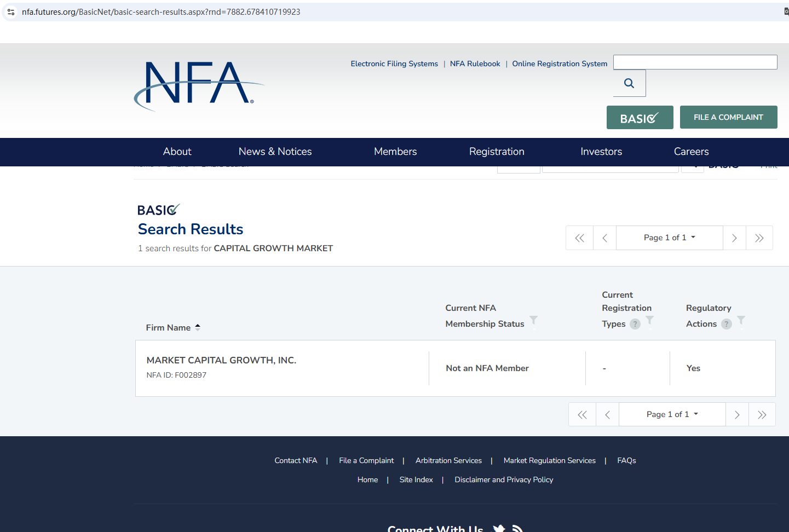Image resolution: width=789 pixels, height=532 pixels.
Task: Click the Regulatory Actions filter funnel icon
Action: [741, 320]
